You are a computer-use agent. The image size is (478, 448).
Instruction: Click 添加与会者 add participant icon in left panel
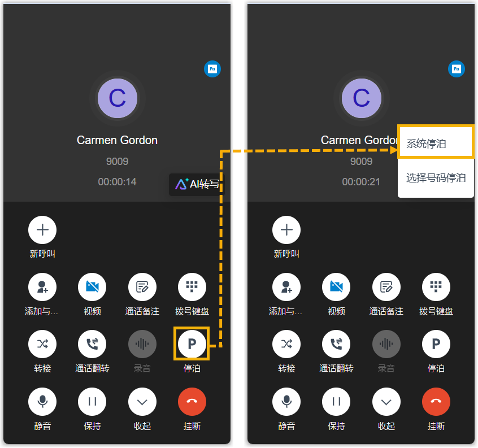click(x=42, y=287)
